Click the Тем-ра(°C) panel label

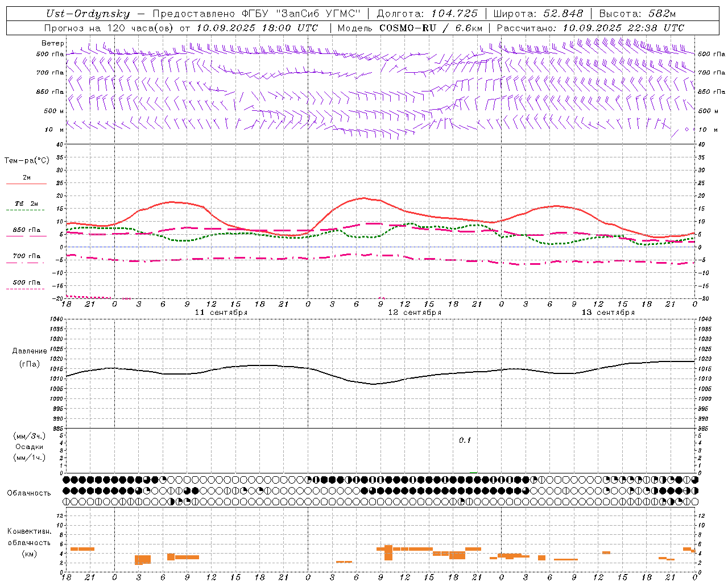coord(27,161)
